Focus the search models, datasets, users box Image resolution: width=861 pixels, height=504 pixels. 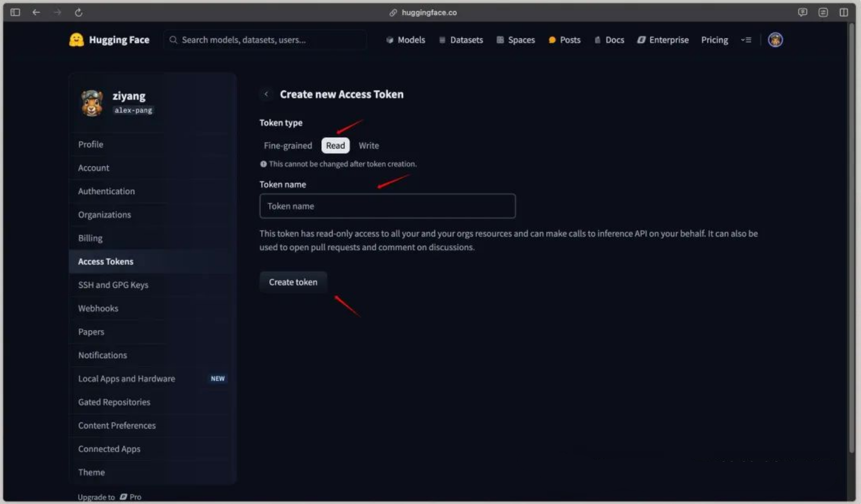(265, 40)
